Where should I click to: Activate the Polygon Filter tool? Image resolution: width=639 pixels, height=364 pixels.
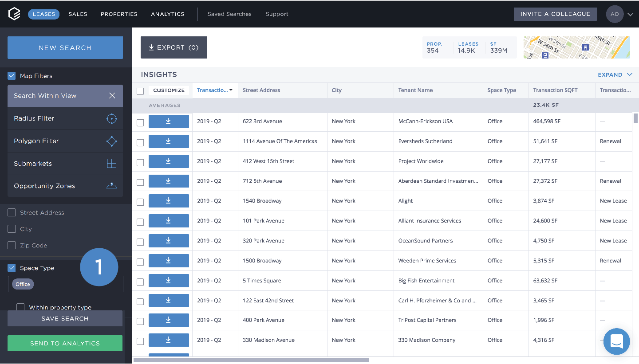pyautogui.click(x=65, y=141)
